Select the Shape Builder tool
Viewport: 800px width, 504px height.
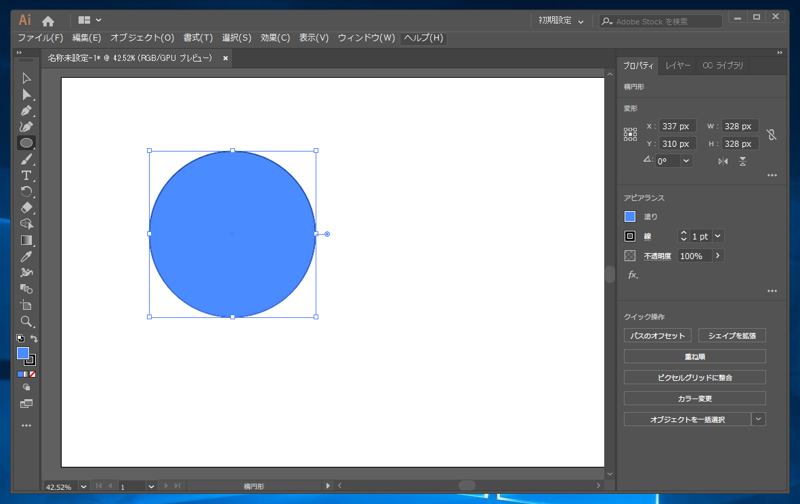click(27, 224)
